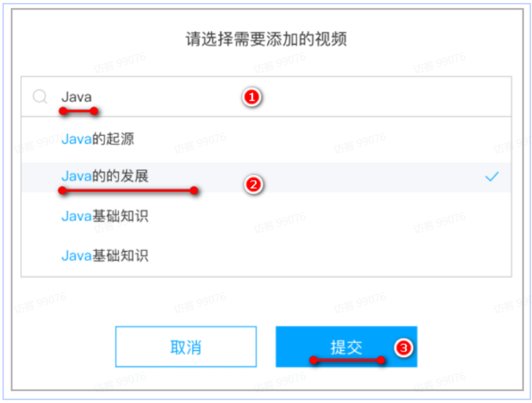Click the blank area below result list
The height and width of the screenshot is (403, 532).
(266, 301)
